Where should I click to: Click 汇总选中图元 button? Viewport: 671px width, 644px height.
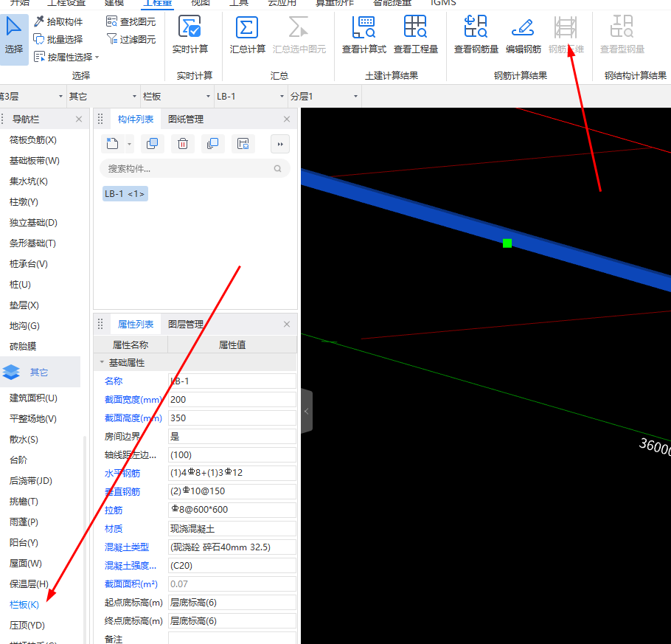click(299, 35)
